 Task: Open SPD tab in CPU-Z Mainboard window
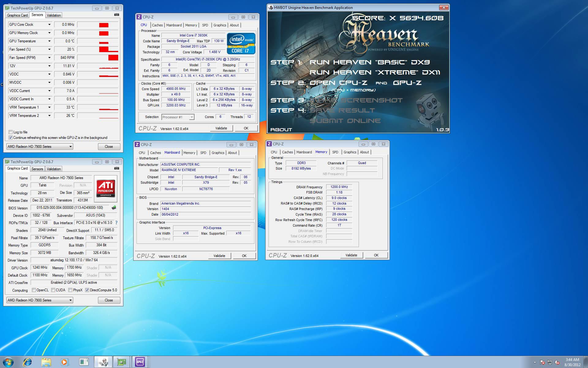click(x=203, y=153)
